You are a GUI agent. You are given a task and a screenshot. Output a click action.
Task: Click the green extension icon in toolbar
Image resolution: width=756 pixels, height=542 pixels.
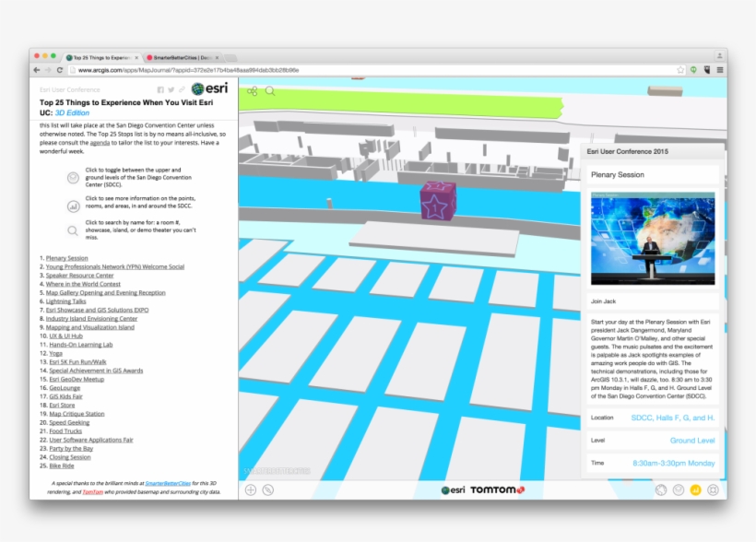(693, 70)
